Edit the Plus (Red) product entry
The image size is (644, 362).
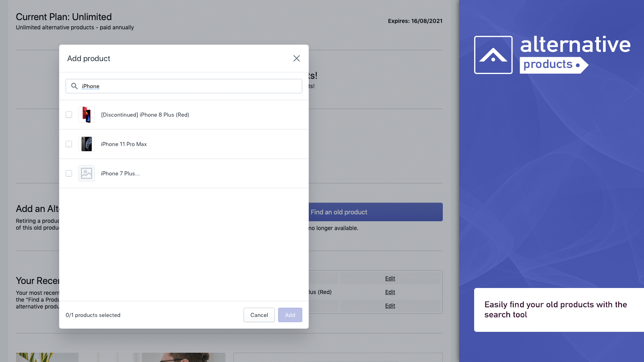390,292
